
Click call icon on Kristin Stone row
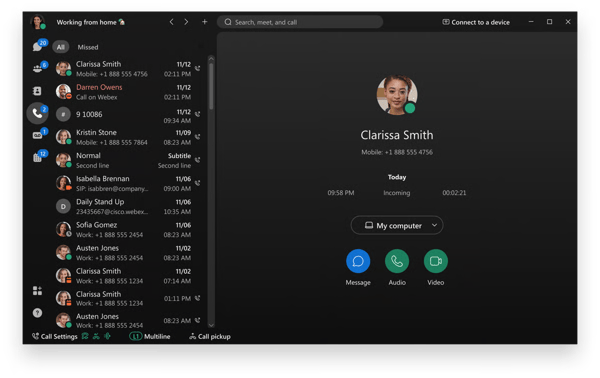point(198,137)
